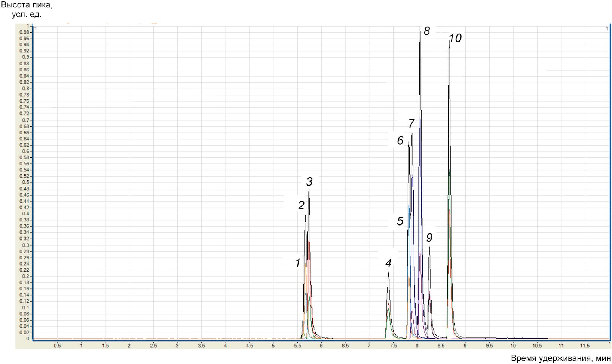
Task: Click peak label 9
Action: 429,238
